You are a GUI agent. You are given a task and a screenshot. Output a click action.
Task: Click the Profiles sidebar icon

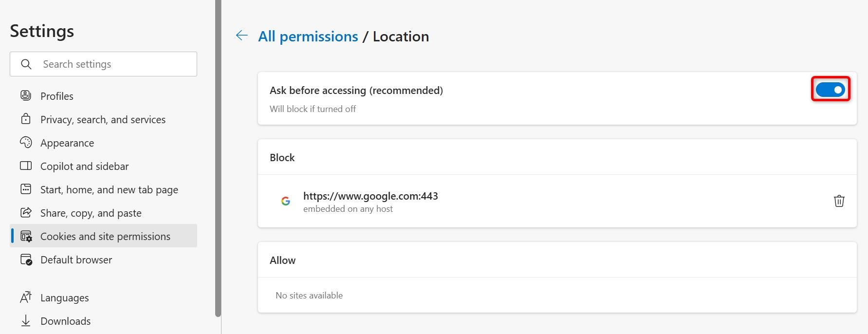point(26,96)
